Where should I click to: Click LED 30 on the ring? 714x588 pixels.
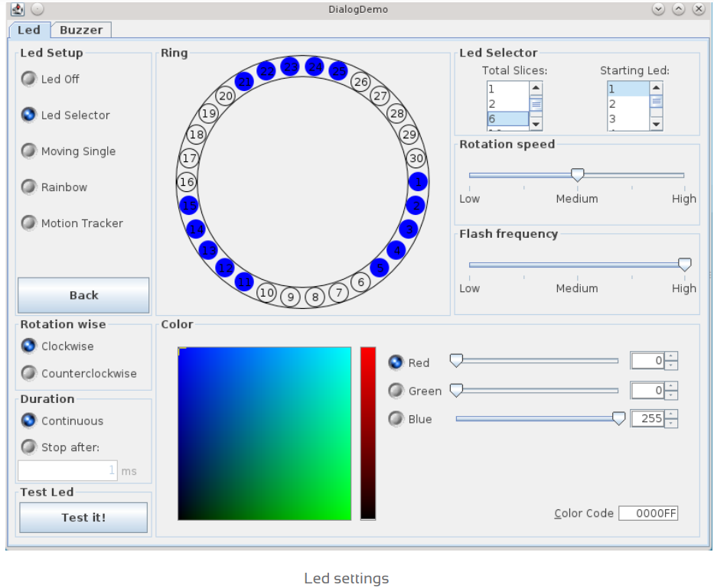point(416,158)
